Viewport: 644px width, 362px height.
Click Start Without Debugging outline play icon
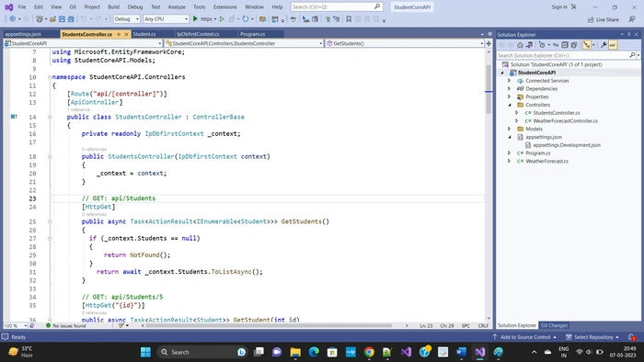click(x=222, y=19)
